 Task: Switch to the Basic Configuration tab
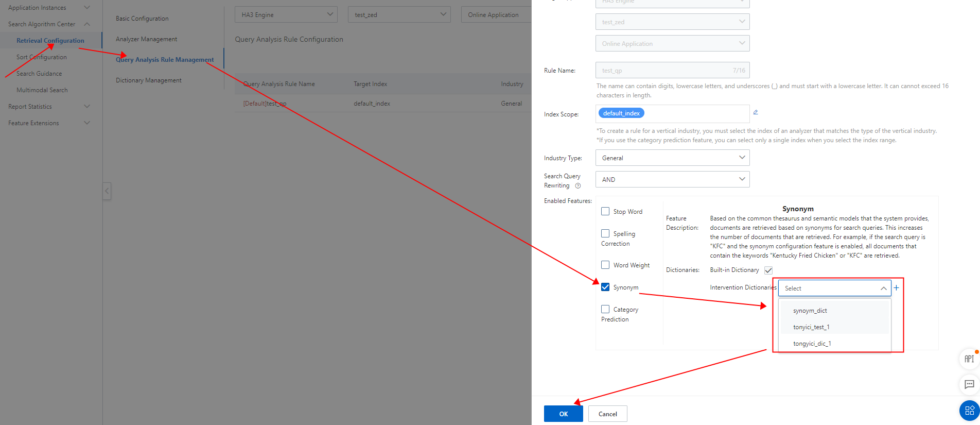142,19
